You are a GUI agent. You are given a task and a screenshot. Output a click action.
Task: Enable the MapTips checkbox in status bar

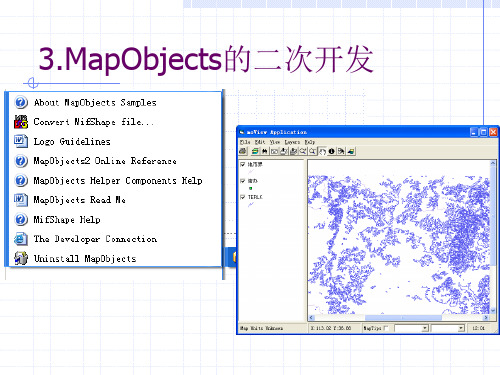point(386,328)
